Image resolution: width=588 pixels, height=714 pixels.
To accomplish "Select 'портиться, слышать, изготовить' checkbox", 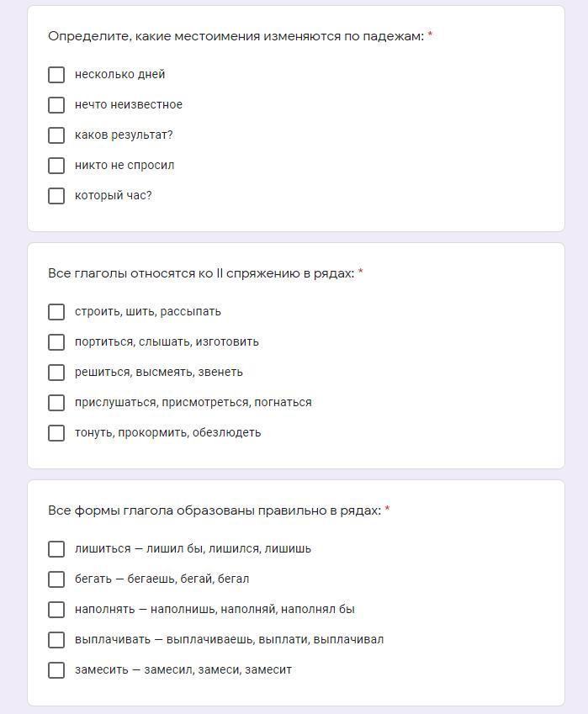I will (56, 342).
